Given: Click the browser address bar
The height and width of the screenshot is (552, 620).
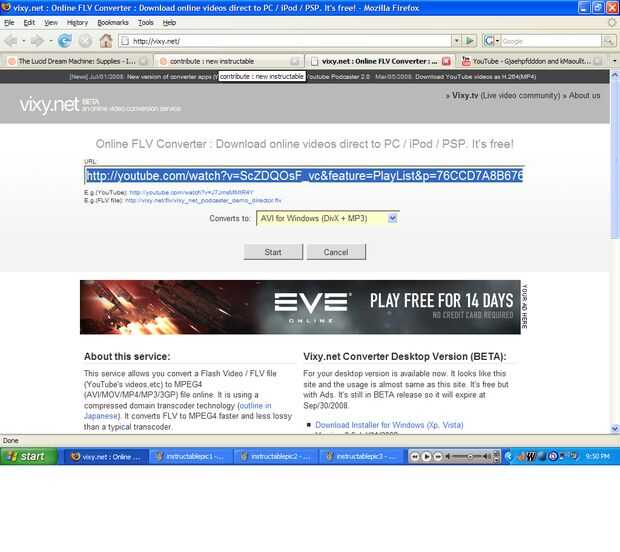Looking at the screenshot, I should tap(285, 41).
